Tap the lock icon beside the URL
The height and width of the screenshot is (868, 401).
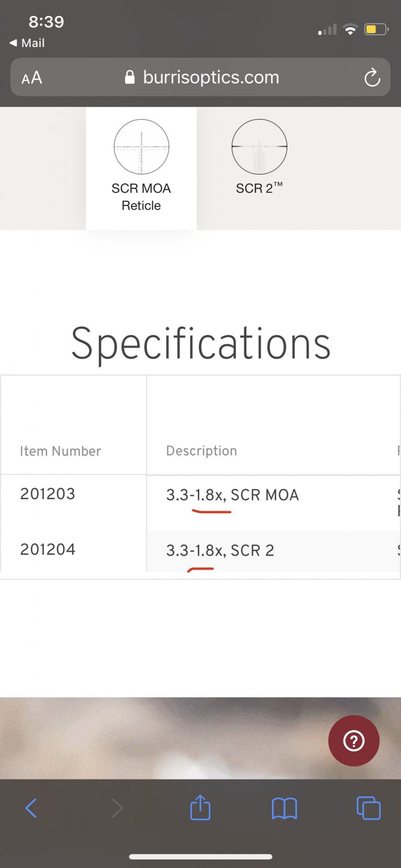130,78
